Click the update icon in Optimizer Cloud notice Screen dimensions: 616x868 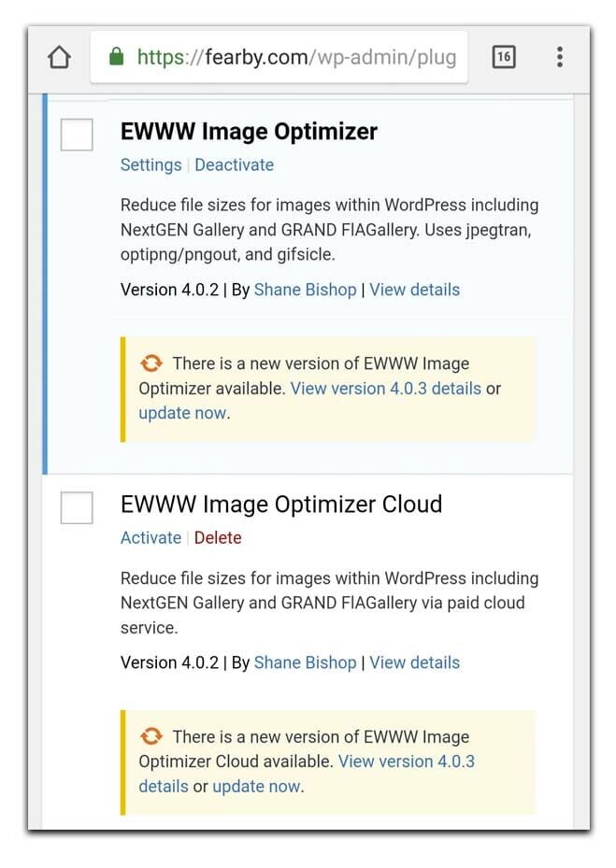(x=150, y=736)
